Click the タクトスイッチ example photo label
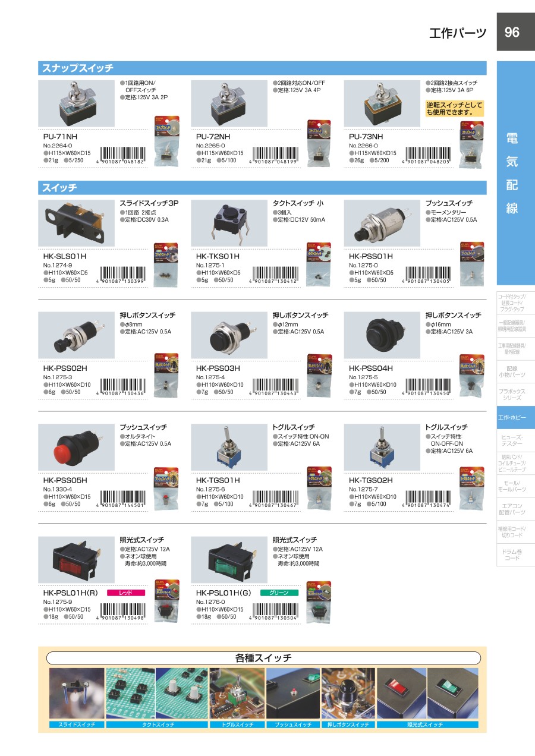Image resolution: width=535 pixels, height=756 pixels. (158, 724)
